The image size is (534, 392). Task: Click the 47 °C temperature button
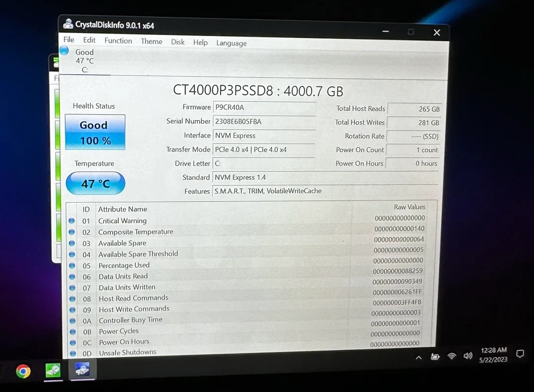(95, 183)
